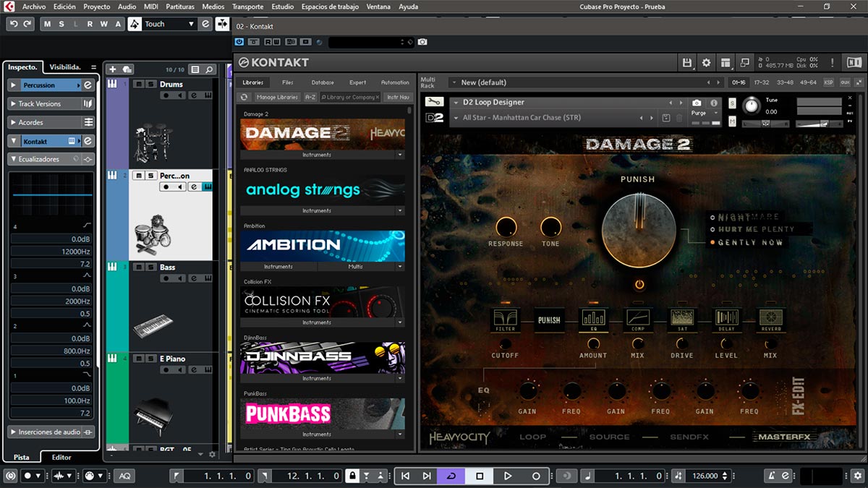Solo the Percussion track
868x488 pixels.
pos(150,176)
